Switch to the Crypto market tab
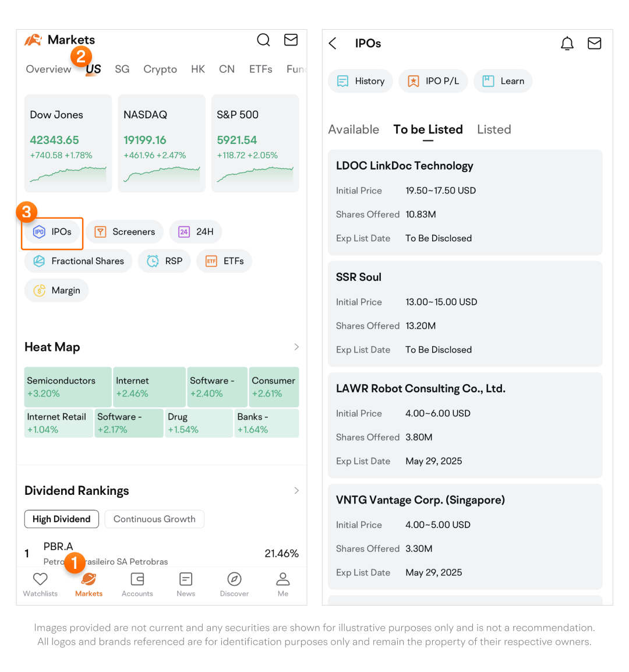 coord(160,69)
